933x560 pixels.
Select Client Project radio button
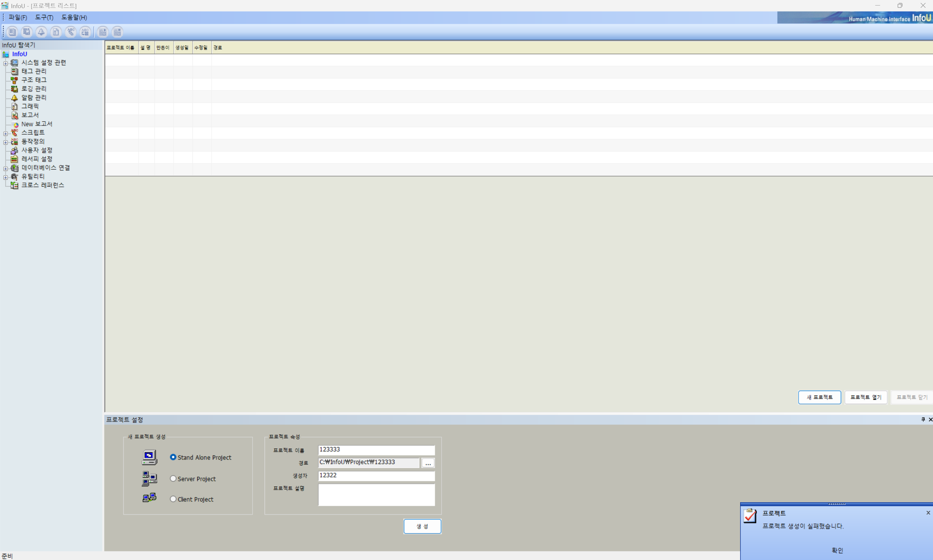pos(173,499)
